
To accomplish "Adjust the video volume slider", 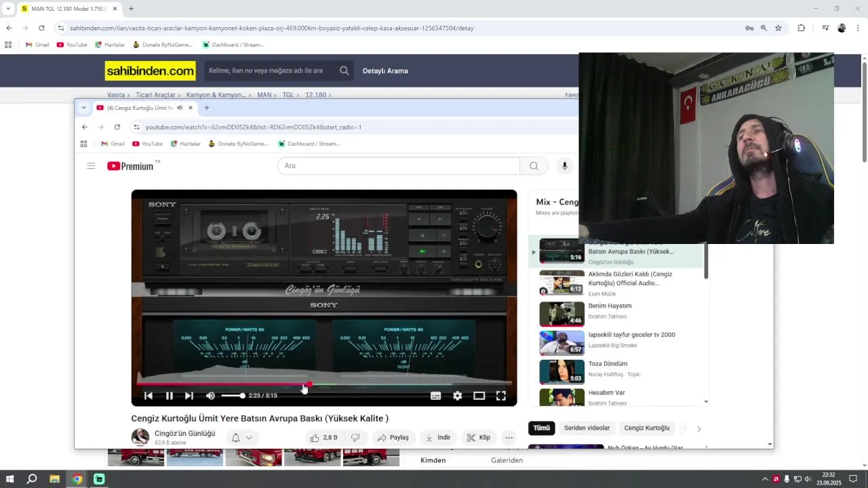I will click(x=232, y=396).
